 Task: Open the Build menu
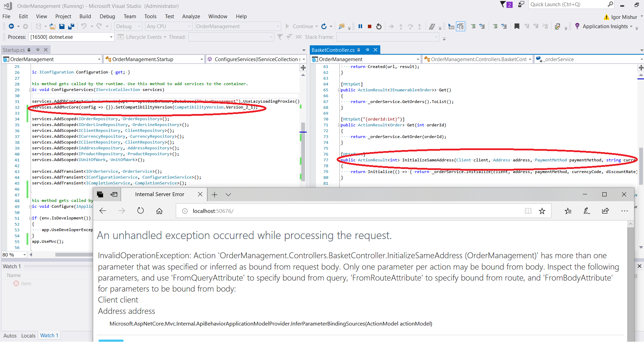pyautogui.click(x=85, y=16)
